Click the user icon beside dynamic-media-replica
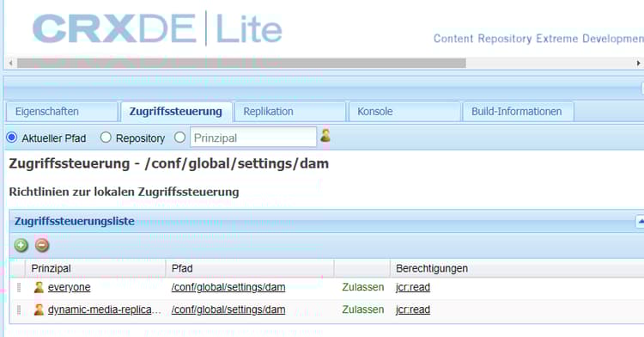Viewport: 644px width, 337px height. click(x=39, y=309)
